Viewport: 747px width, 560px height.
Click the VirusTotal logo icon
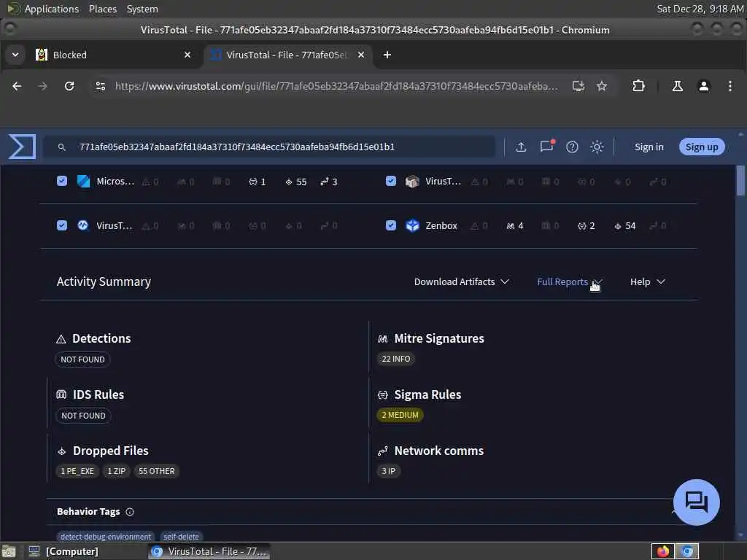(22, 146)
